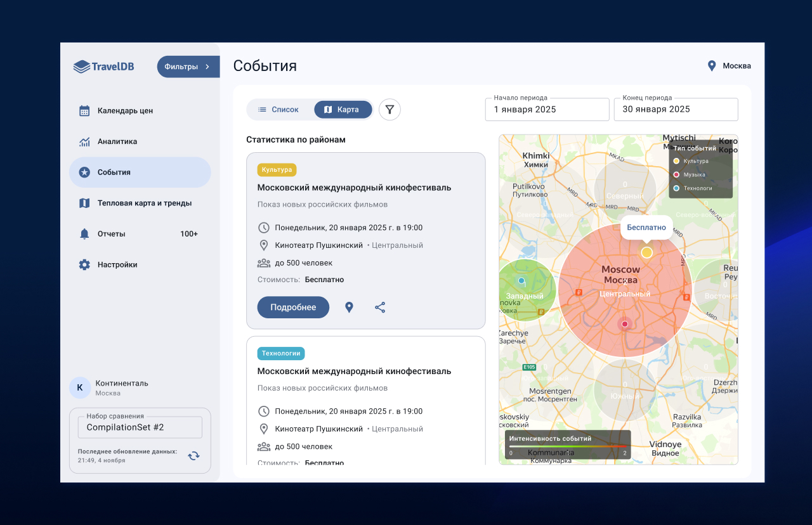Select События sidebar item
This screenshot has height=525, width=812.
[x=140, y=172]
